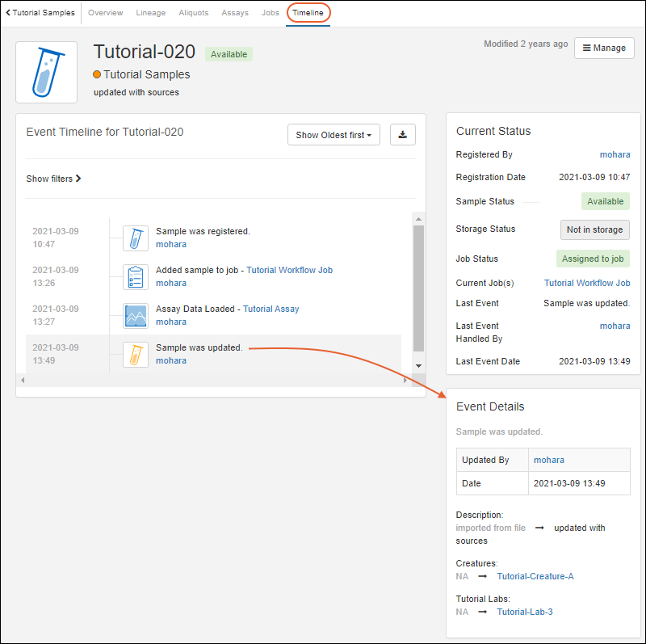The width and height of the screenshot is (646, 644).
Task: Click the download export icon button
Action: tap(402, 135)
